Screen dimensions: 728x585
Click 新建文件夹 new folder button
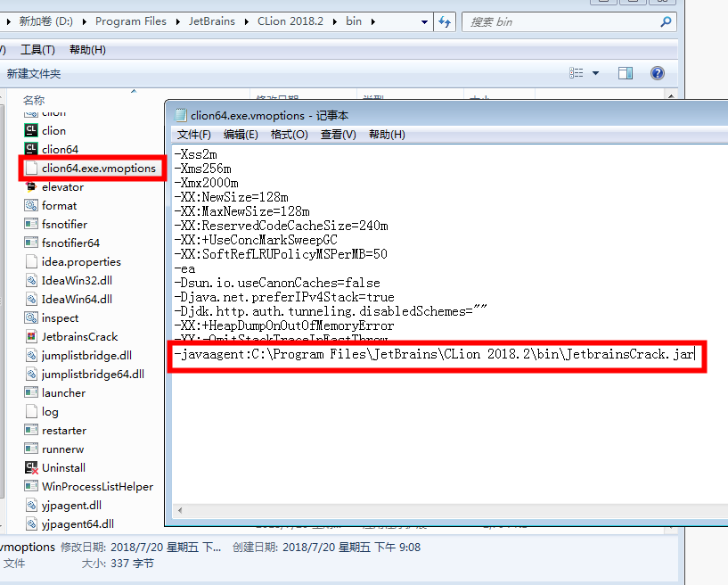click(34, 73)
